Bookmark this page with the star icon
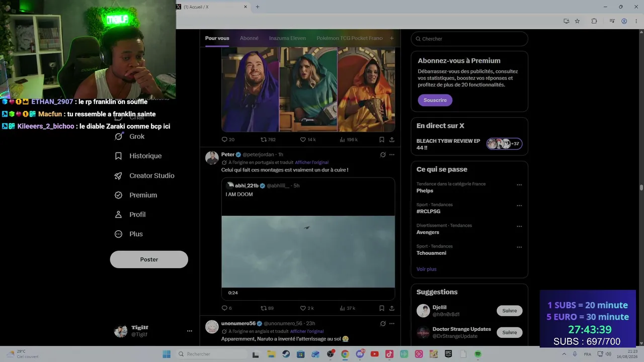The height and width of the screenshot is (362, 644). [x=577, y=21]
